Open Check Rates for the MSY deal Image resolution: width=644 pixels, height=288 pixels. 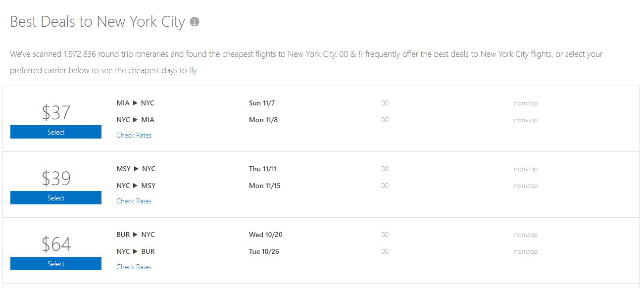pyautogui.click(x=134, y=201)
